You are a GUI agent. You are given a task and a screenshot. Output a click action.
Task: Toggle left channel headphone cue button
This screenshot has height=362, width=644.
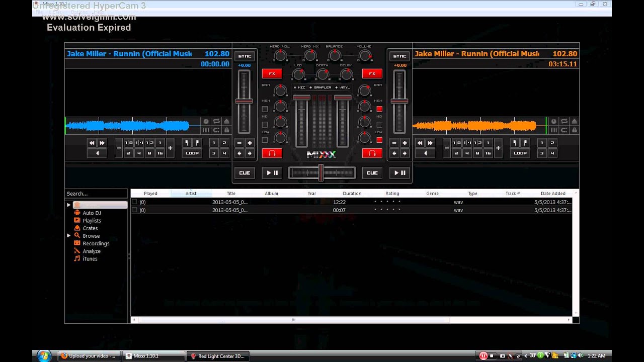pyautogui.click(x=272, y=153)
